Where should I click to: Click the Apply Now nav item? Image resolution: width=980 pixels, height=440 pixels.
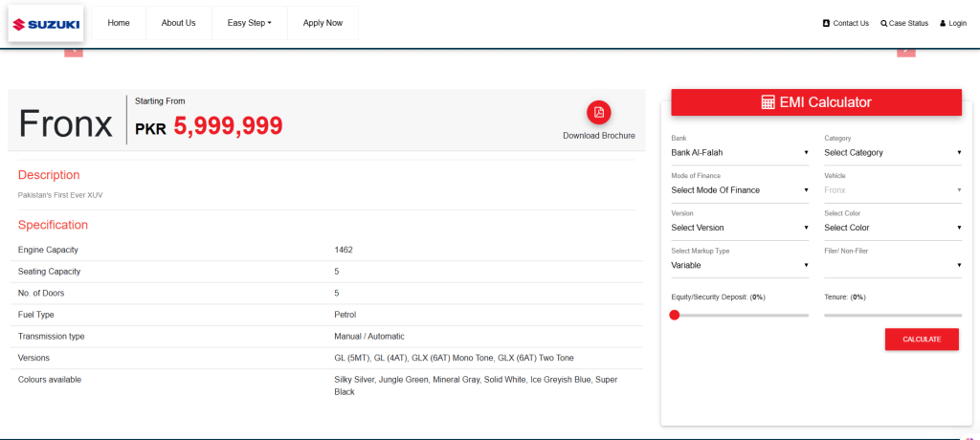click(323, 23)
